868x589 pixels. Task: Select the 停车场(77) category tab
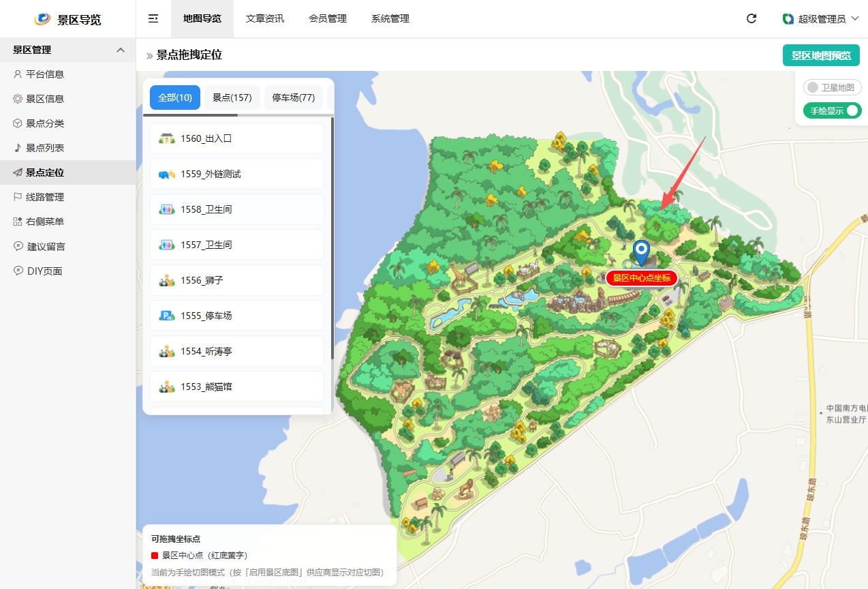coord(294,97)
